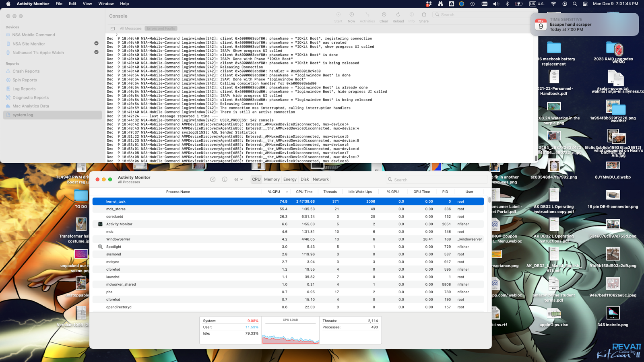The height and width of the screenshot is (362, 644).
Task: Select Crash Reports in Console sidebar
Action: tap(26, 71)
